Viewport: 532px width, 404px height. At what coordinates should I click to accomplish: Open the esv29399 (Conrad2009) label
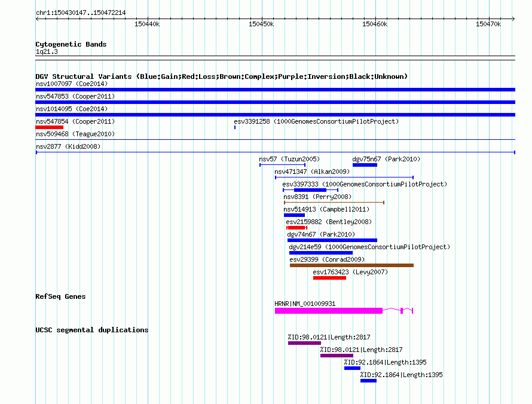coord(327,259)
